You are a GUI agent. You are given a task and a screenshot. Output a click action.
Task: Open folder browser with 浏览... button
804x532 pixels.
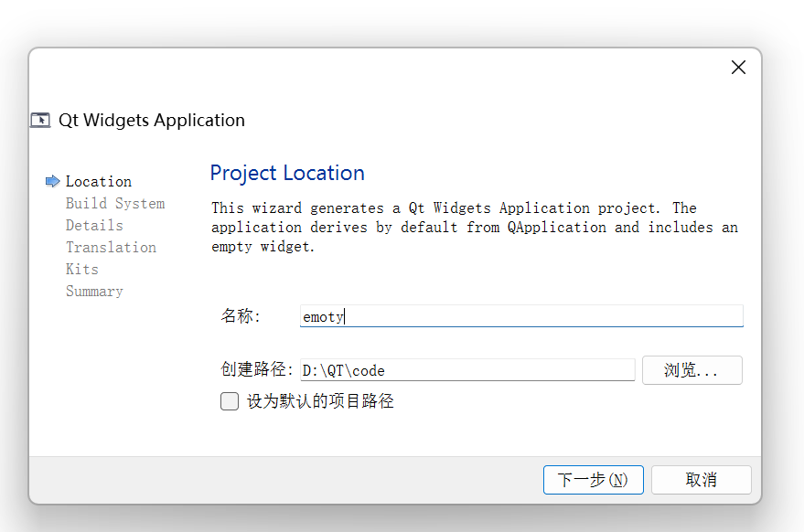pyautogui.click(x=692, y=370)
